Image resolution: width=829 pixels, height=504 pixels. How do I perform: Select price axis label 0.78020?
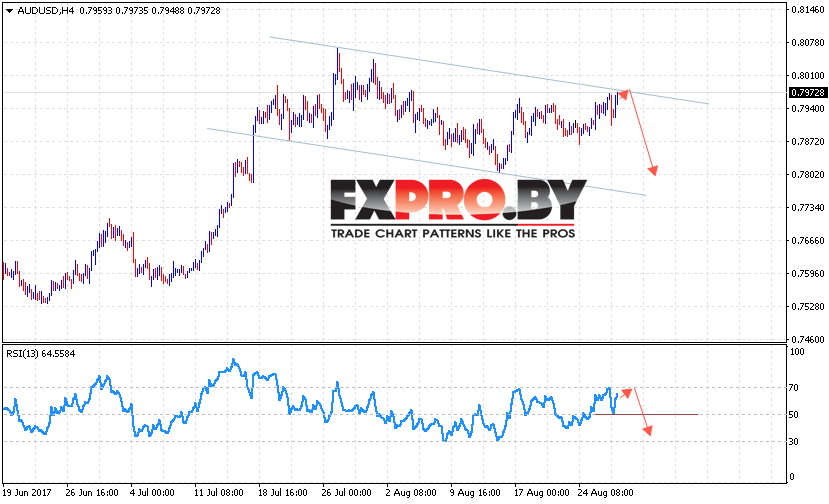pyautogui.click(x=807, y=175)
